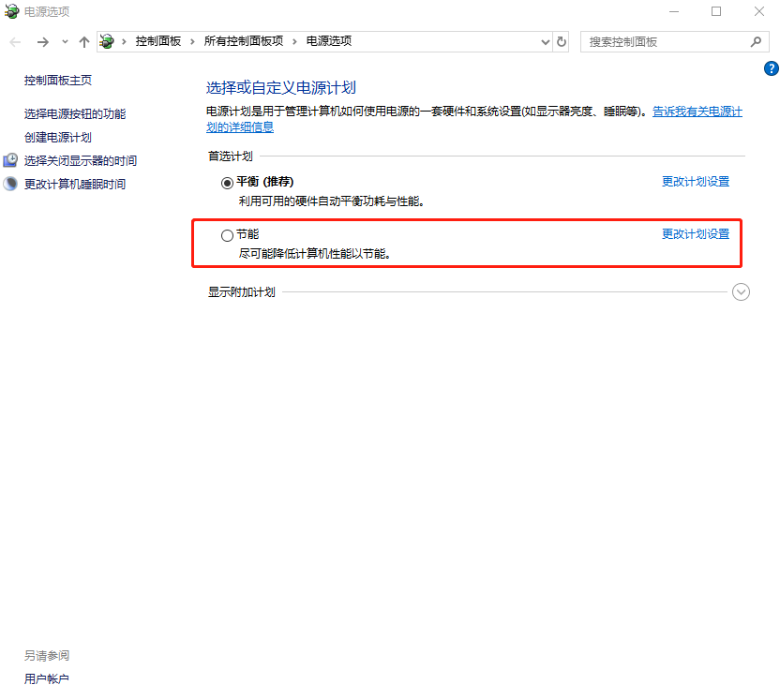
Task: Go up one level with the up arrow
Action: [x=84, y=42]
